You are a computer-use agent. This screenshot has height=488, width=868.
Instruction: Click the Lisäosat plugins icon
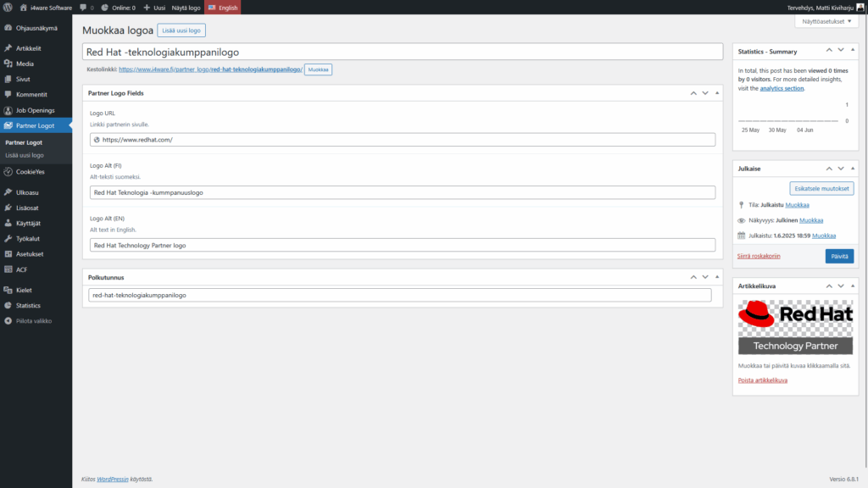pos(8,208)
